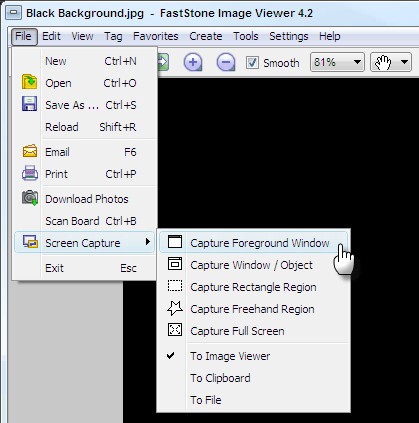Open the 81% zoom level dropdown
Image resolution: width=419 pixels, height=423 pixels.
337,62
